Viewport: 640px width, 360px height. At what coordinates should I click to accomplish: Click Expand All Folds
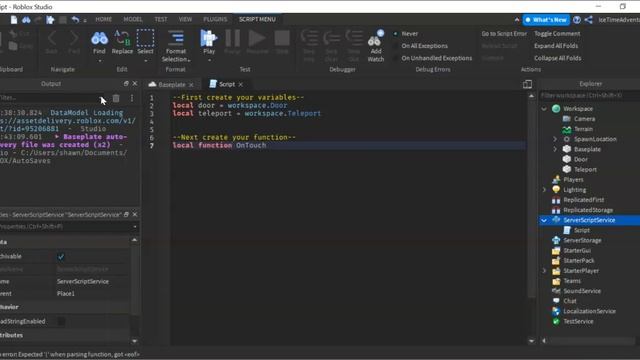[556, 46]
